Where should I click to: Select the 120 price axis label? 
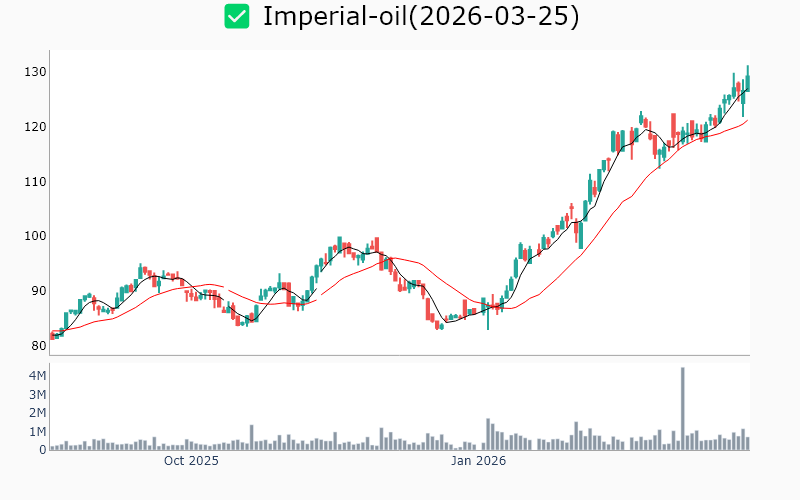[x=36, y=127]
